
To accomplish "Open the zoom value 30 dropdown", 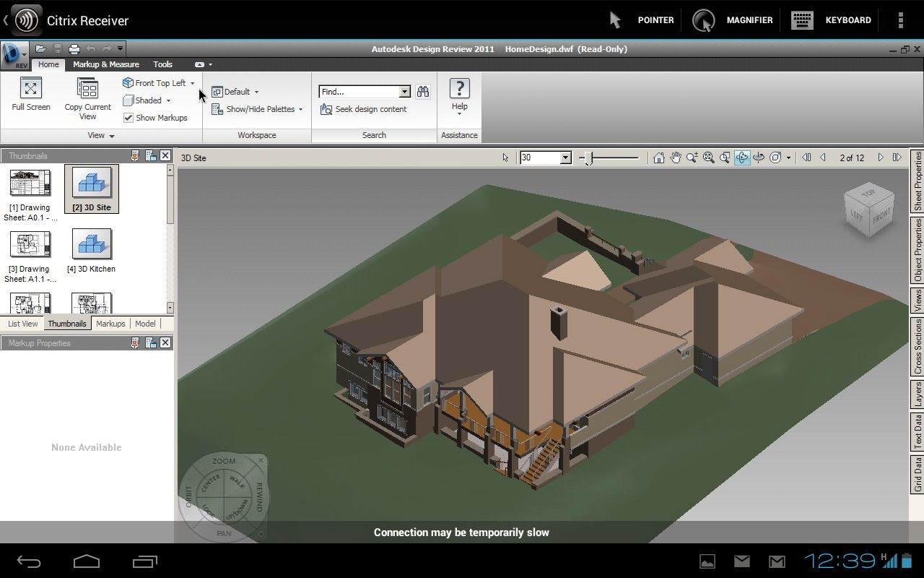I will 566,158.
